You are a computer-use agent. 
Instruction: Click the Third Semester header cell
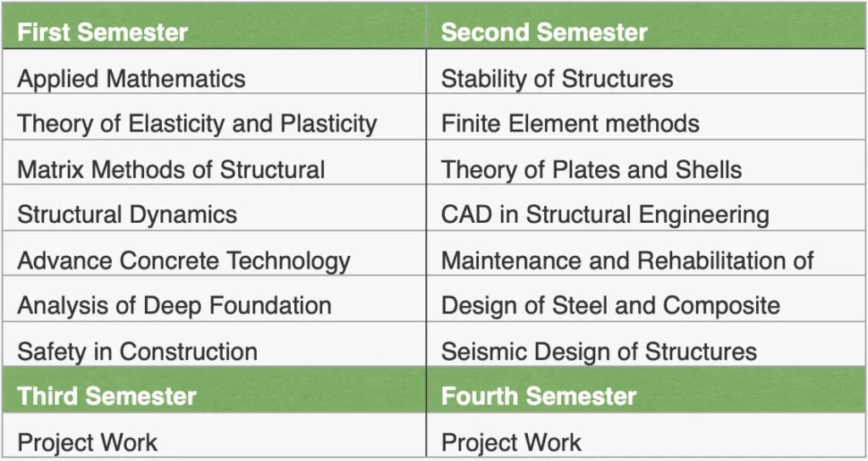pyautogui.click(x=107, y=396)
